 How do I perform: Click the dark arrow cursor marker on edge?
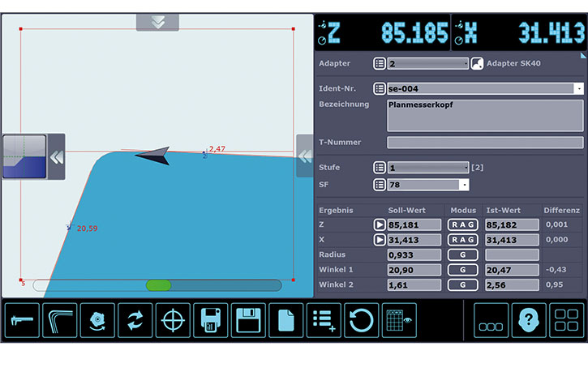click(x=152, y=155)
